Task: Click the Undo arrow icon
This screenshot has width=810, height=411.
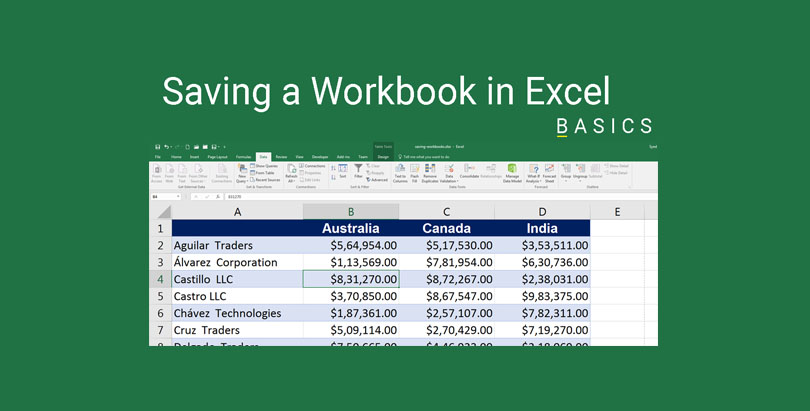Action: 166,147
